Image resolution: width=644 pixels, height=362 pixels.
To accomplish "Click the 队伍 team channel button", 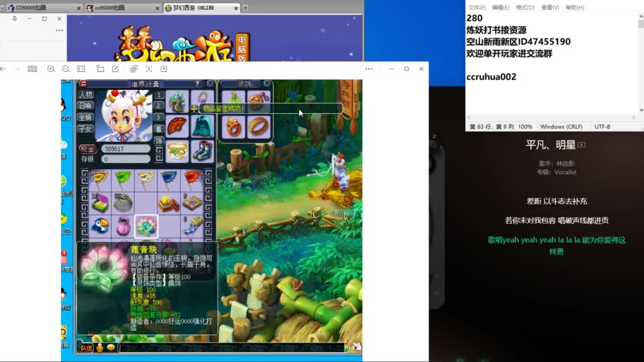I will click(x=86, y=347).
